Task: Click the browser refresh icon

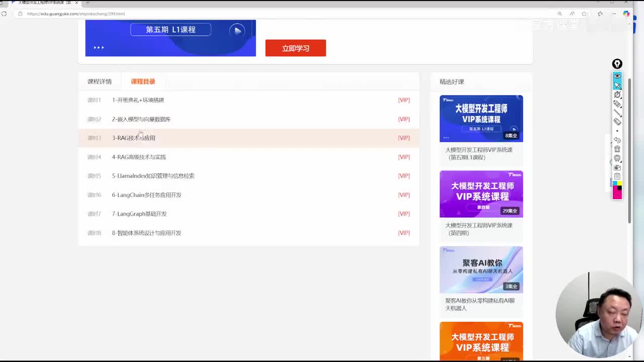Action: (4, 14)
